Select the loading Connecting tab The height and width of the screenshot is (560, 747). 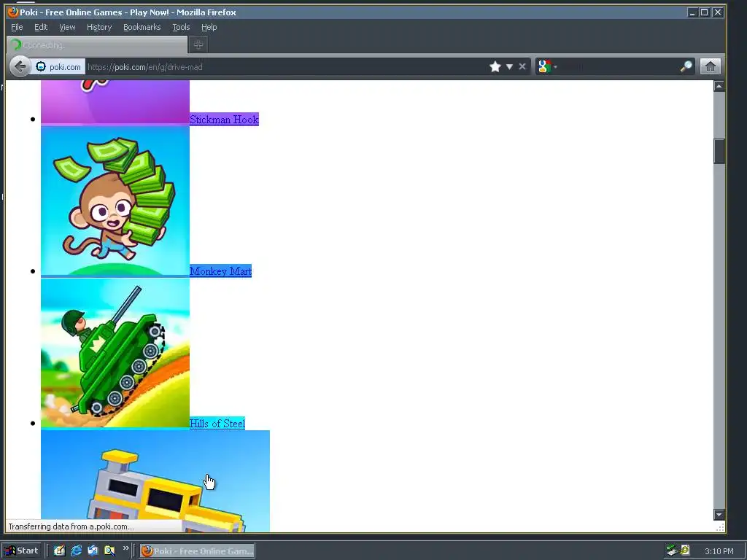[x=97, y=44]
